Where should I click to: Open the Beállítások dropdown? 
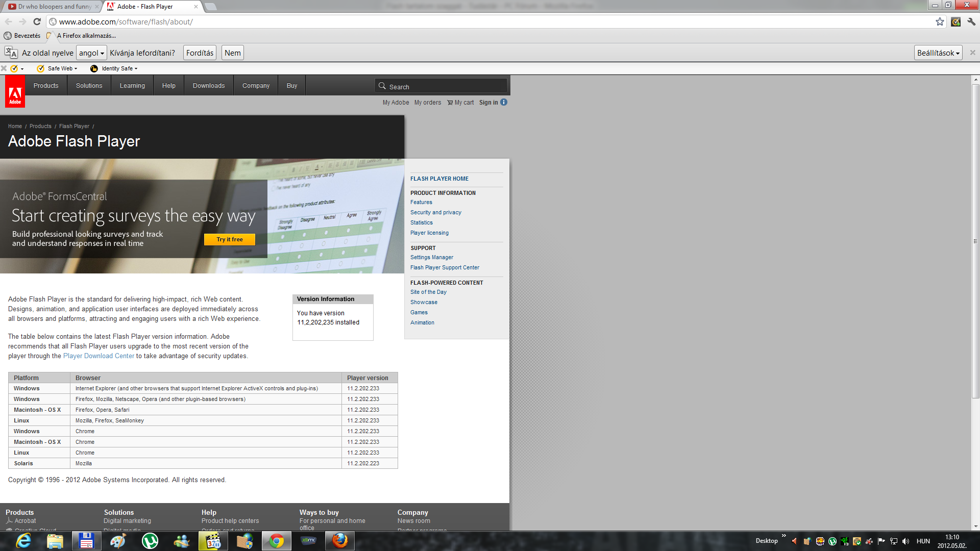click(x=938, y=53)
